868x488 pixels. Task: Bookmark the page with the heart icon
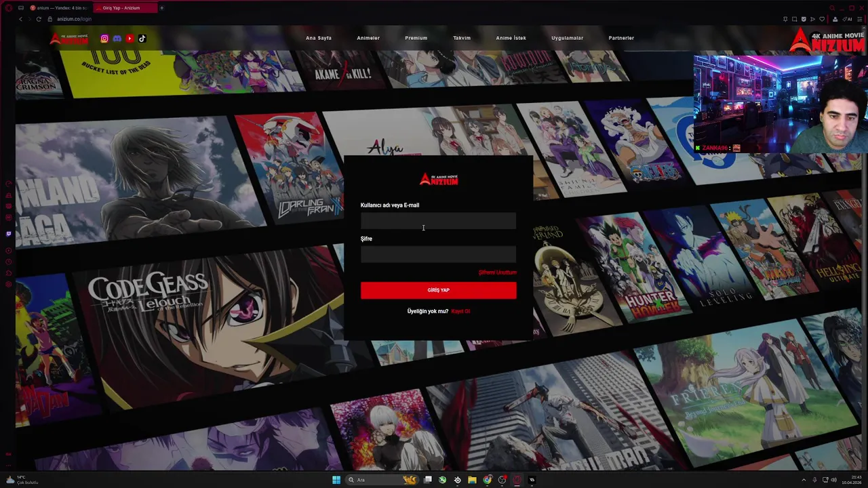[822, 19]
